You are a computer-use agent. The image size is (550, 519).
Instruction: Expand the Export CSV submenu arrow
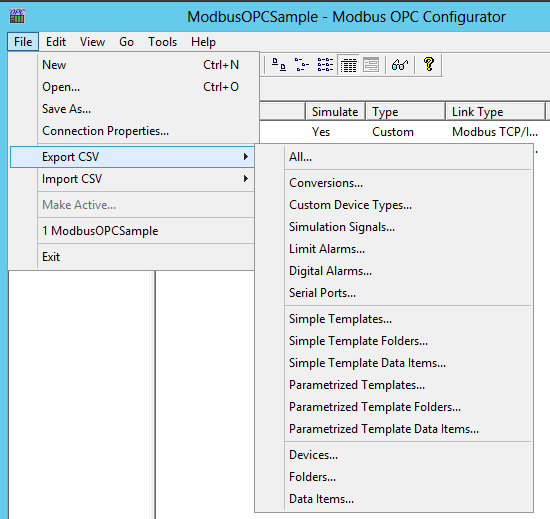coord(246,157)
